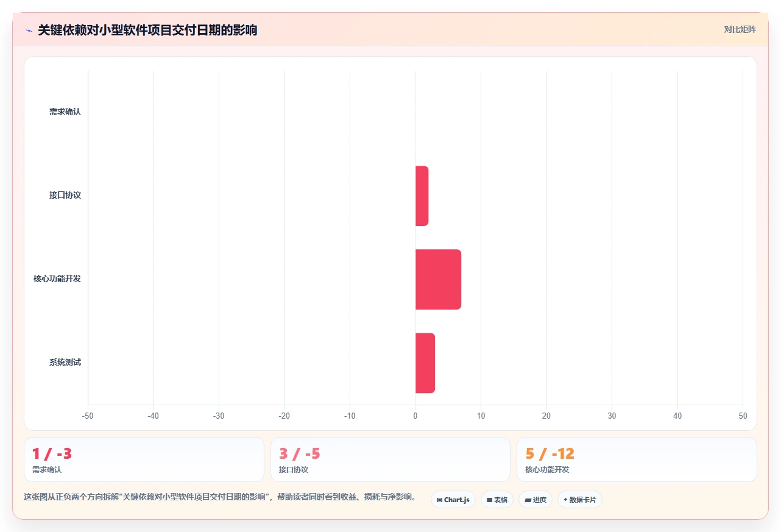Screen dimensions: 781x532
Task: Select the 系统测试 red bar
Action: tap(425, 363)
